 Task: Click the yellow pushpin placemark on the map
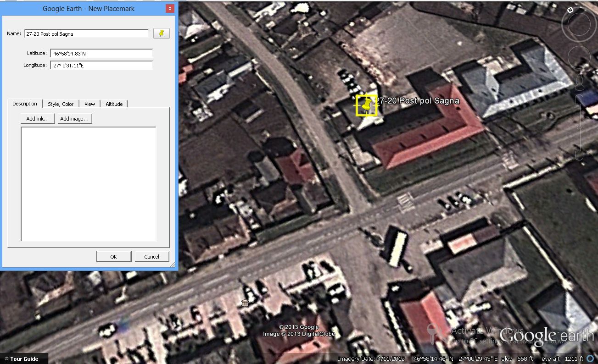[366, 105]
